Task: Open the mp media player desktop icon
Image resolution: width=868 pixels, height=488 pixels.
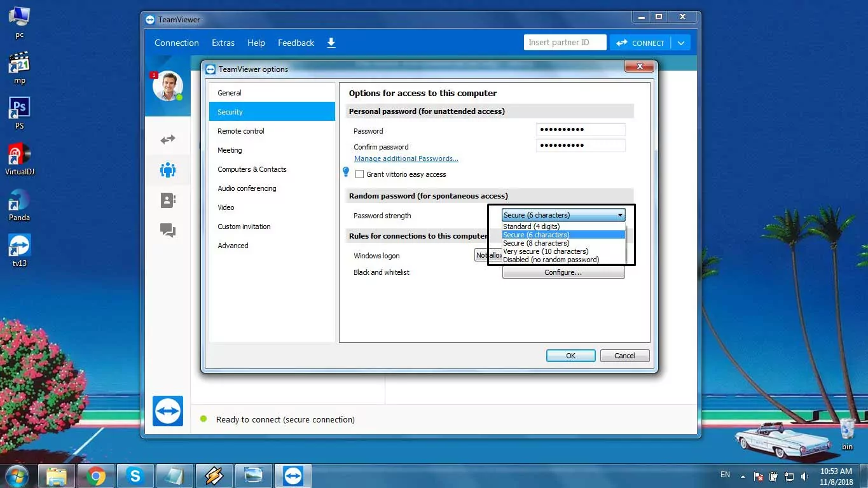Action: click(x=19, y=67)
